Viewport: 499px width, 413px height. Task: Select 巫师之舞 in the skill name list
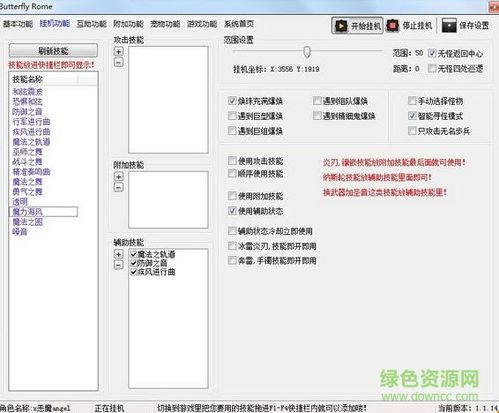point(27,152)
